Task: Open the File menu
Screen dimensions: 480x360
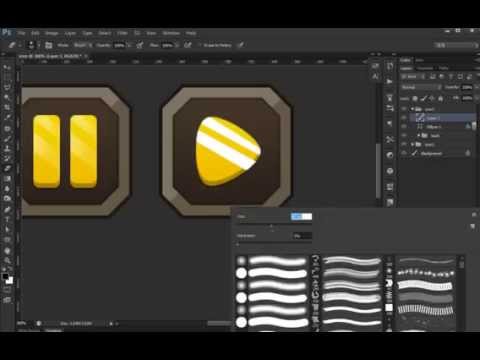Action: point(22,33)
